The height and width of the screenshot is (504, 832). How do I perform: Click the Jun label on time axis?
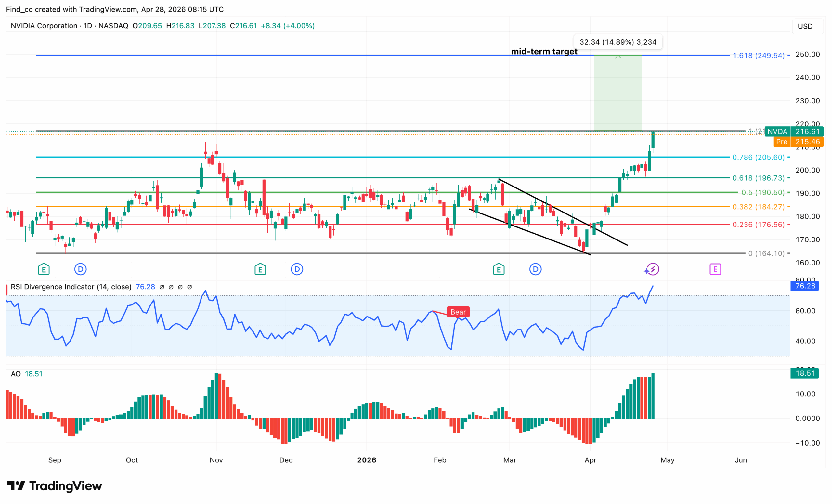click(x=741, y=460)
